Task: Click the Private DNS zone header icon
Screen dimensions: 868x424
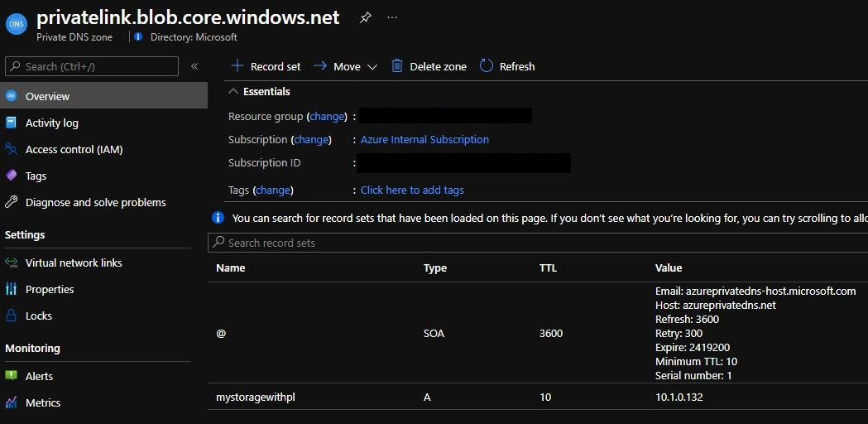Action: coord(16,24)
